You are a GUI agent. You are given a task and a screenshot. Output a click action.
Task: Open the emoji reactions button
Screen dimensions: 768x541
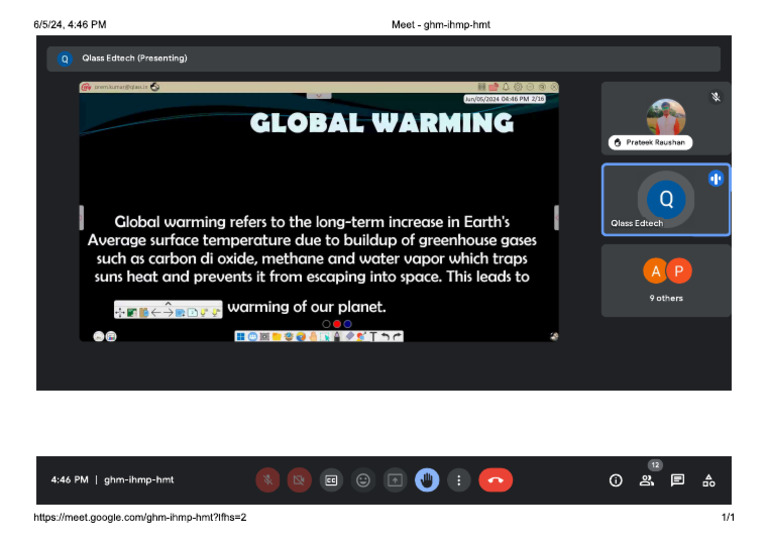click(363, 480)
